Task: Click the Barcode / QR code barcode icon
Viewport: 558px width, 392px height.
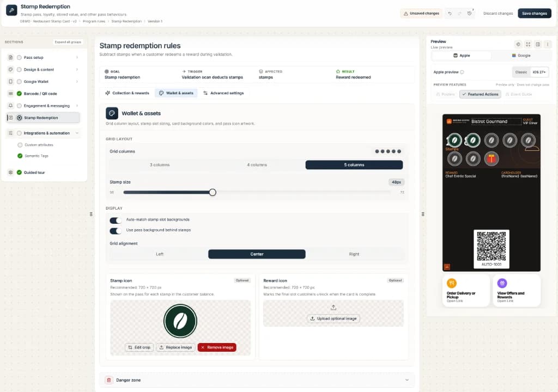Action: [10, 94]
